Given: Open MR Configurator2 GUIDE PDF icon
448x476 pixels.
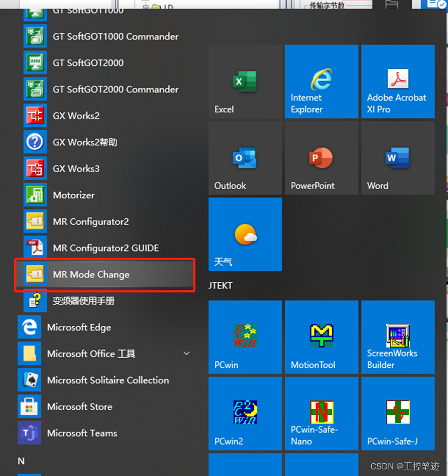Looking at the screenshot, I should coord(35,247).
